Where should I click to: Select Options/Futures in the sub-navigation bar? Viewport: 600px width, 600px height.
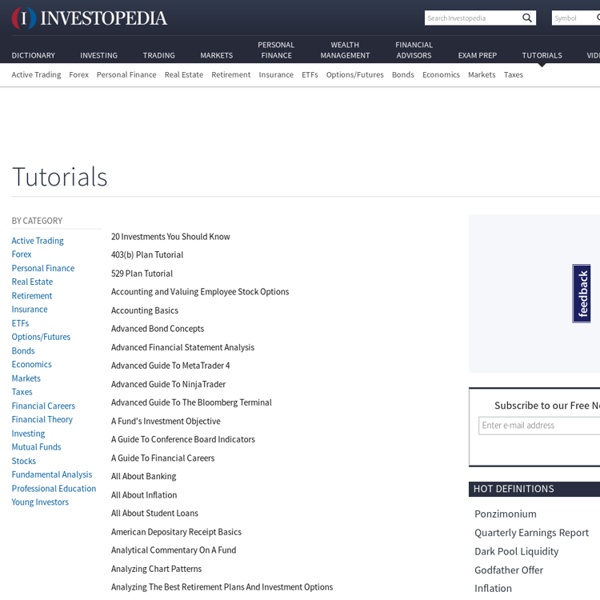click(x=355, y=75)
